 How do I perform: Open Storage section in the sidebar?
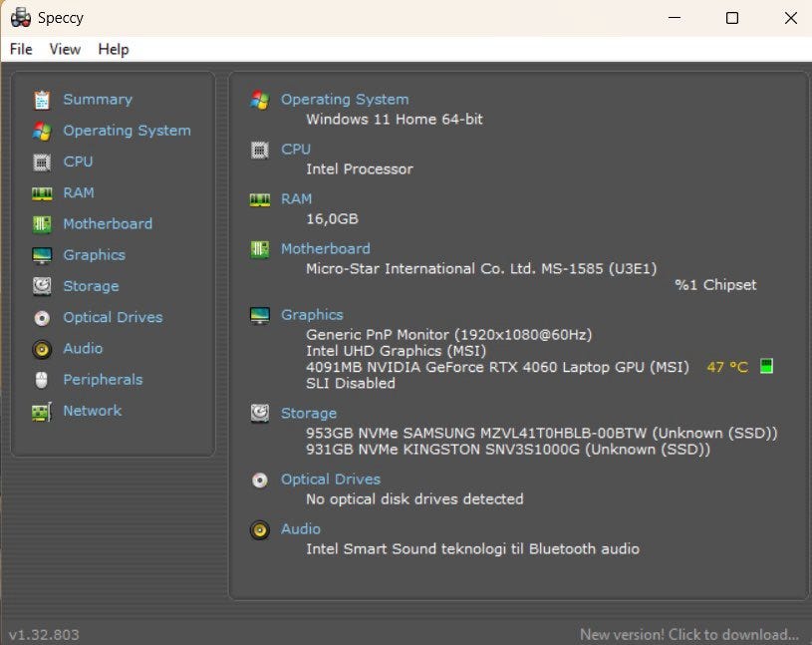(x=91, y=286)
